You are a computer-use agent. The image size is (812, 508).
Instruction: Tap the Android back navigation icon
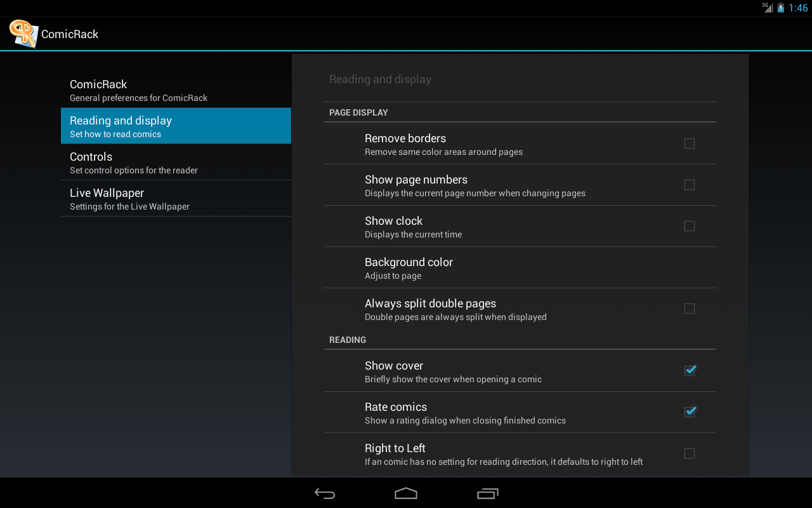click(325, 493)
